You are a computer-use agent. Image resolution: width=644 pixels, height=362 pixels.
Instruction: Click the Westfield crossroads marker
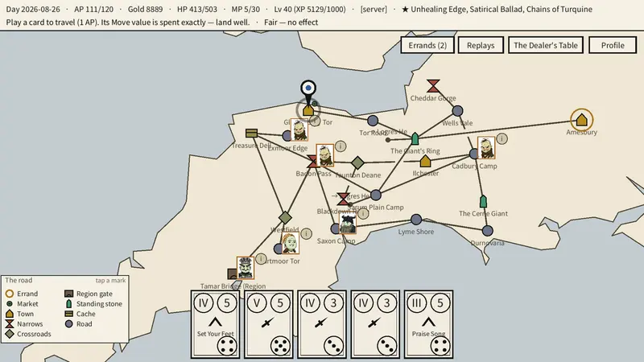click(x=285, y=217)
